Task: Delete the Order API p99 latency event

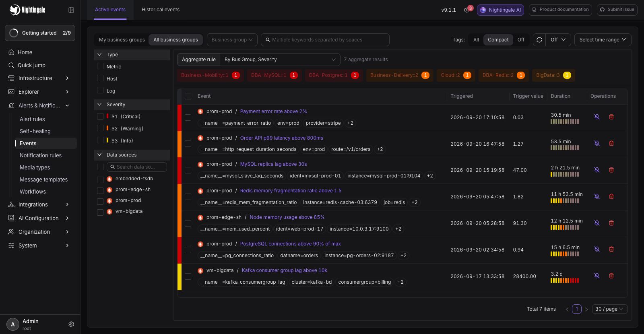Action: pos(611,143)
